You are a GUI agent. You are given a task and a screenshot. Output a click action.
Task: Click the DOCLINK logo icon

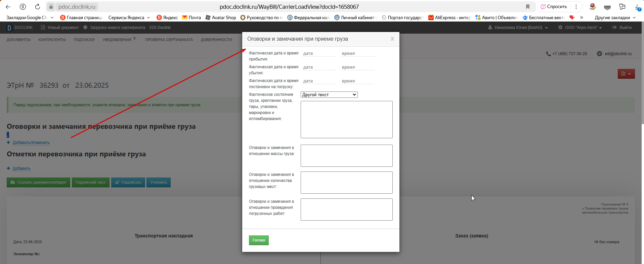(9, 28)
